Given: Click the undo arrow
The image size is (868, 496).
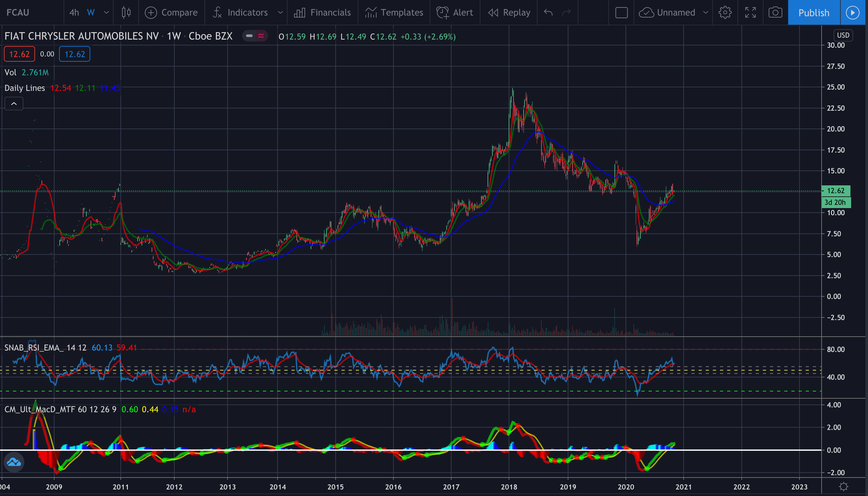Looking at the screenshot, I should click(548, 13).
